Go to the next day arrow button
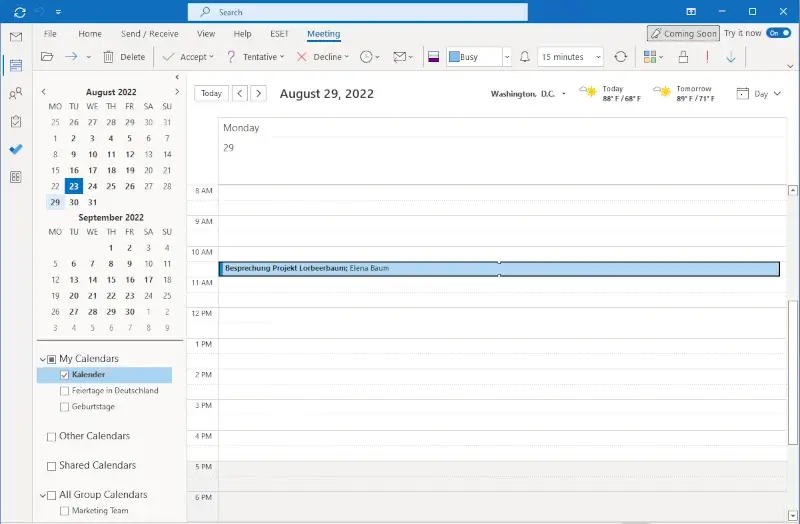The width and height of the screenshot is (800, 524). point(259,93)
